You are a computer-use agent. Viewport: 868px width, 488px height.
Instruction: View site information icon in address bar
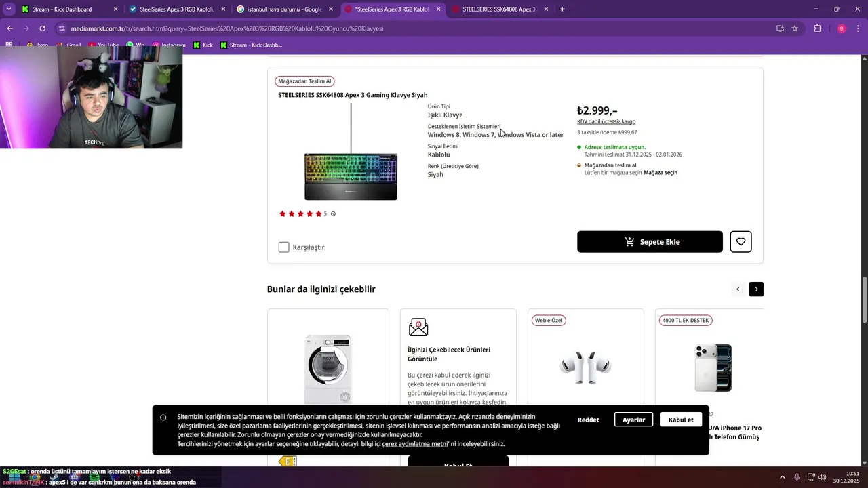(62, 28)
